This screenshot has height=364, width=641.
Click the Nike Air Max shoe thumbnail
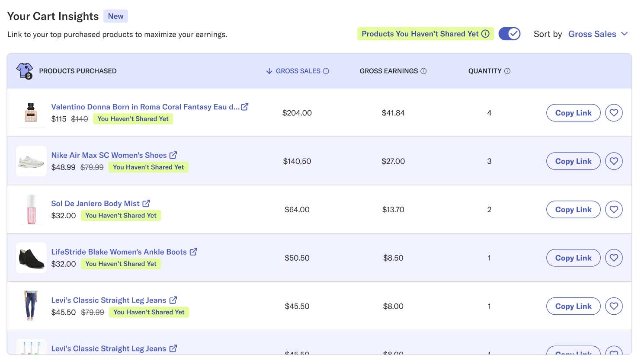coord(31,161)
